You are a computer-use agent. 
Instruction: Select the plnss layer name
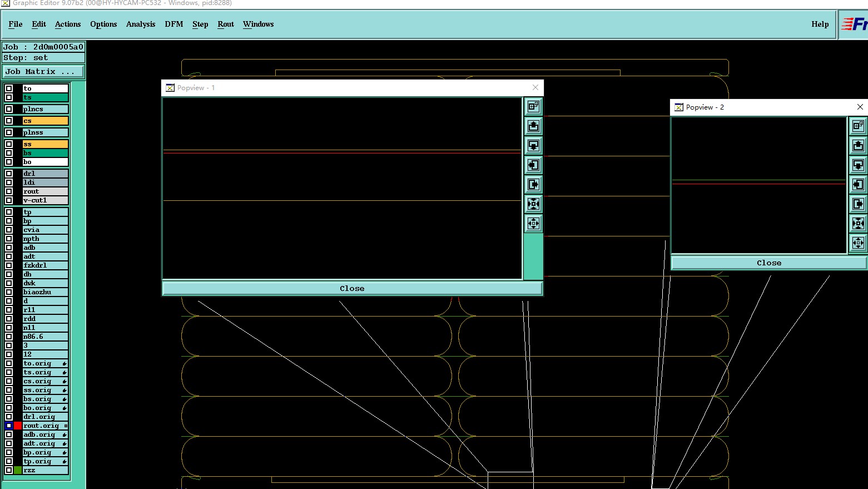46,132
